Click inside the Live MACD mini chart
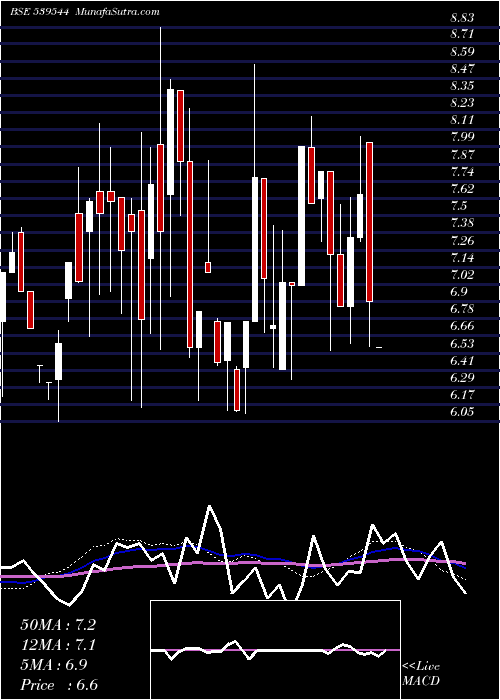 point(275,650)
